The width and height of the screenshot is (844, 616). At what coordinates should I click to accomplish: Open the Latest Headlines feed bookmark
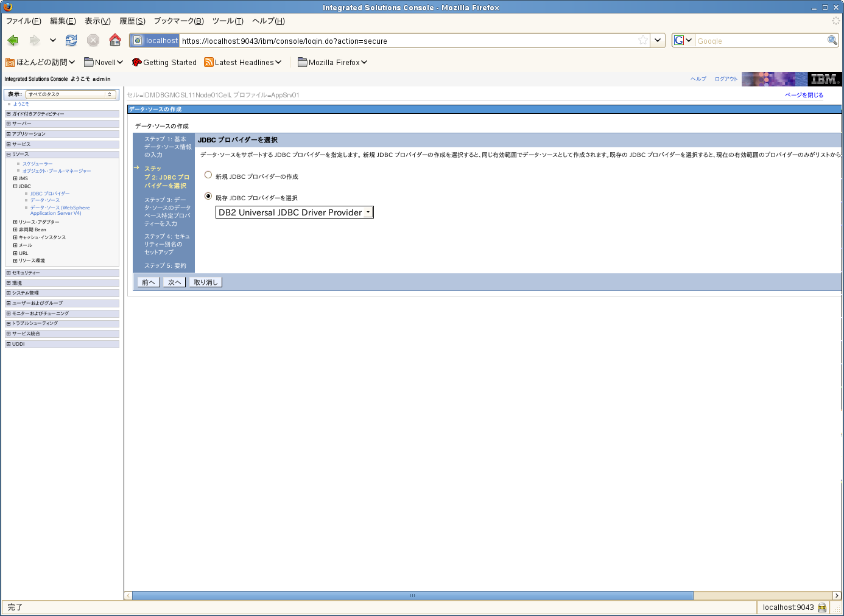coord(243,62)
